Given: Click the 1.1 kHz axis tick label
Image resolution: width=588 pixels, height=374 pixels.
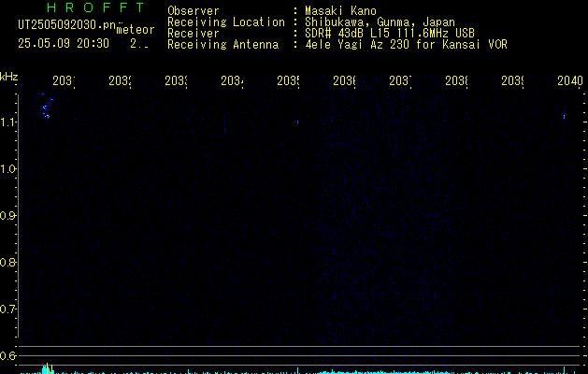Looking at the screenshot, I should tap(7, 122).
